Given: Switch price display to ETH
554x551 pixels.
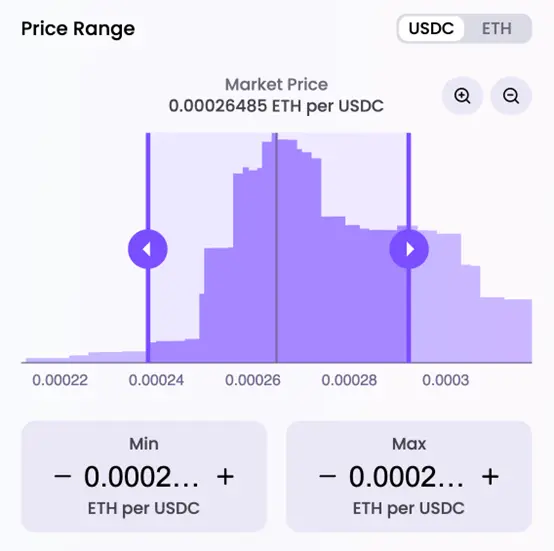Looking at the screenshot, I should [496, 29].
